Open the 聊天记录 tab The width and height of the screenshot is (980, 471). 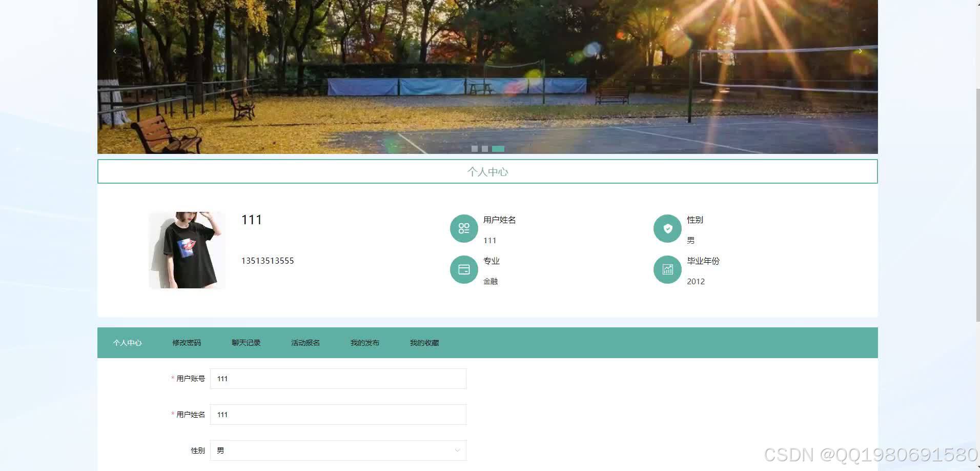(x=246, y=342)
